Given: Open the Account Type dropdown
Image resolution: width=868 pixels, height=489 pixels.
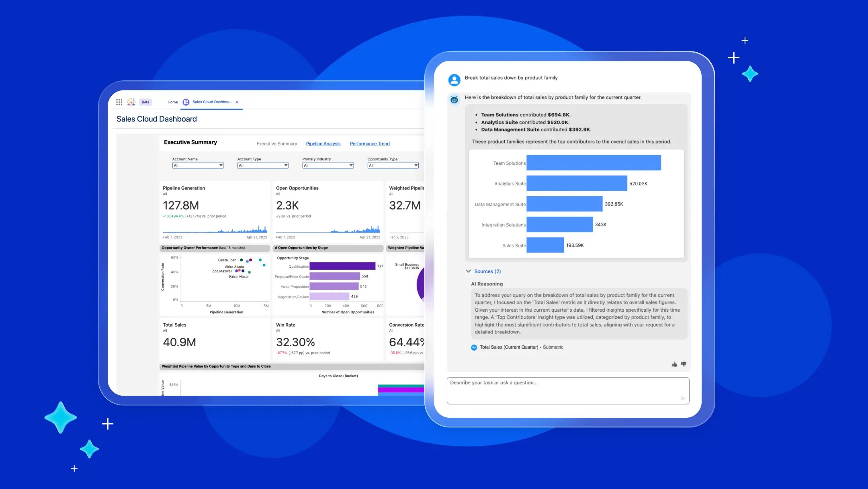Looking at the screenshot, I should [263, 165].
